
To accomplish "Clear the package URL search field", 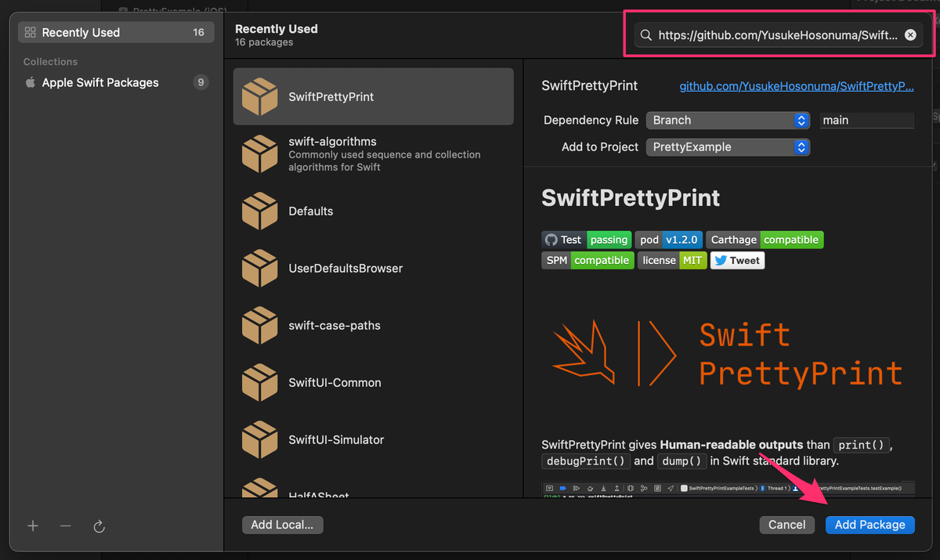I will coord(910,35).
